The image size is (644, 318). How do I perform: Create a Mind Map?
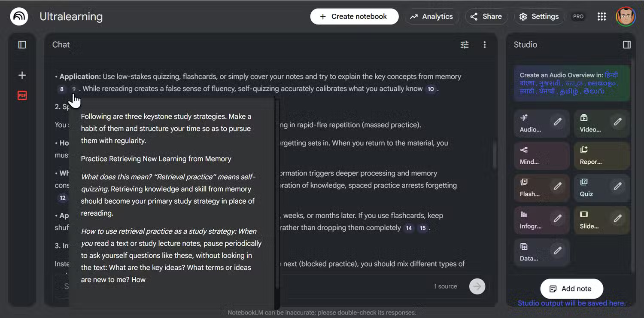tap(530, 156)
